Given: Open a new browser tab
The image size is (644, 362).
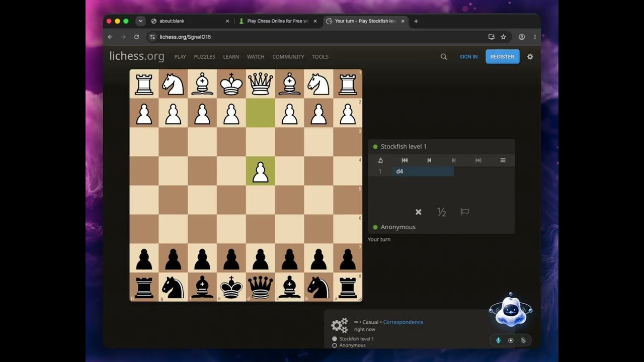Looking at the screenshot, I should (416, 21).
